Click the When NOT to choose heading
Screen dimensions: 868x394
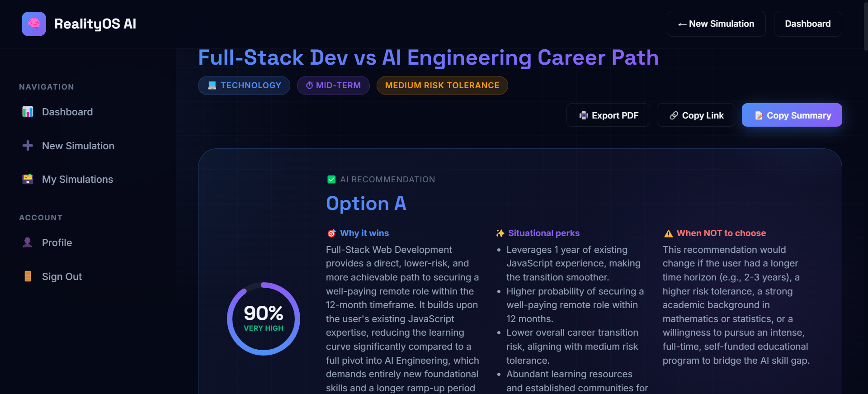tap(722, 233)
